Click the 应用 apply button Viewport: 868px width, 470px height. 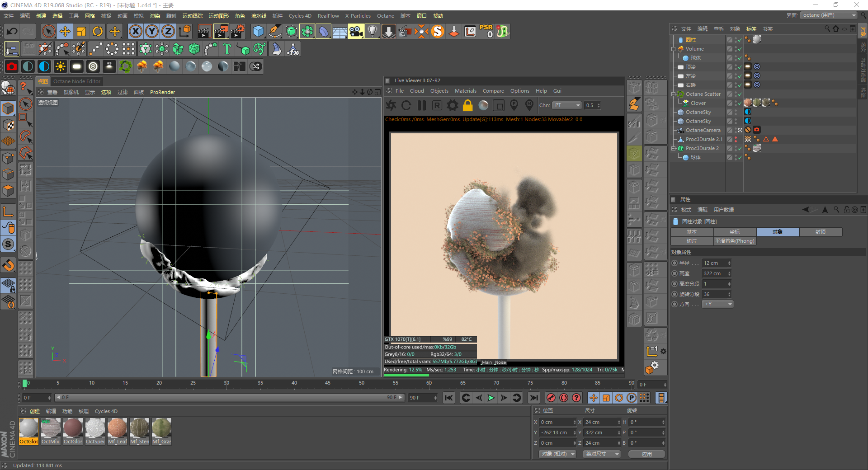click(x=646, y=454)
